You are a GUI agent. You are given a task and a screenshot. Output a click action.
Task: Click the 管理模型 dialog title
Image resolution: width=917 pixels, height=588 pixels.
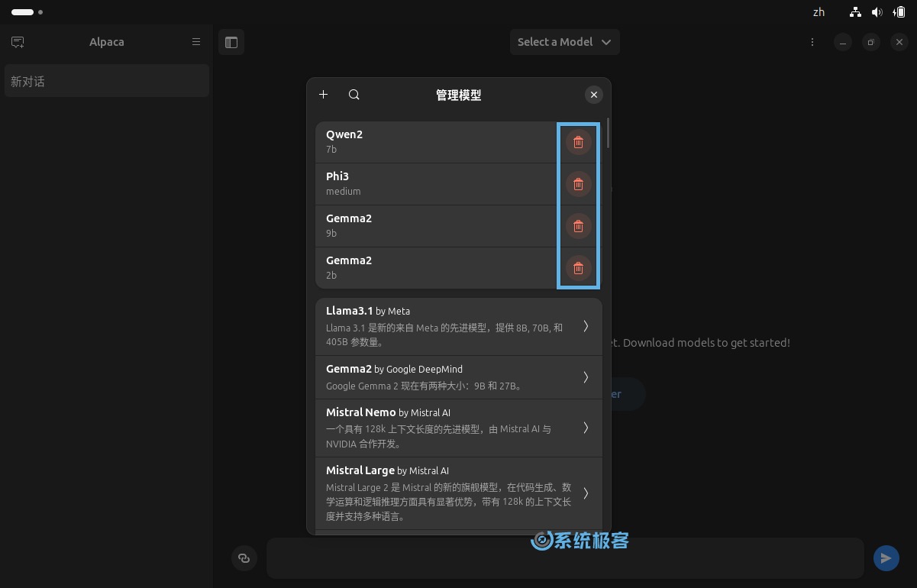[x=458, y=95]
